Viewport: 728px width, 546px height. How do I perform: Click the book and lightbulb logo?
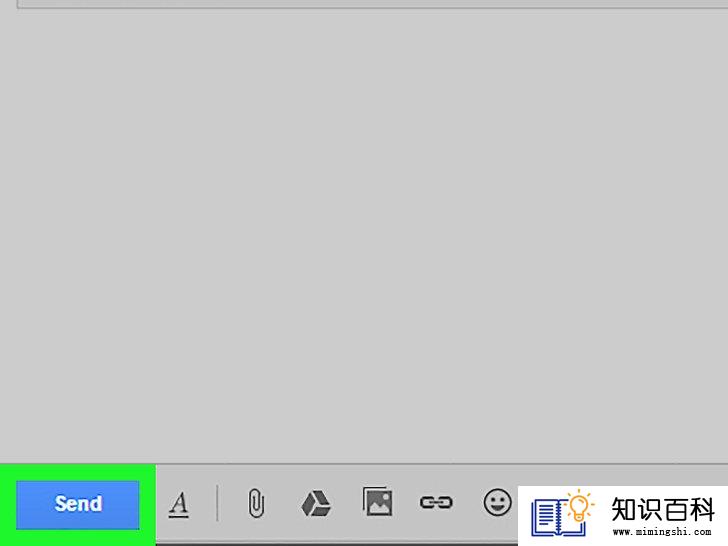pos(562,513)
